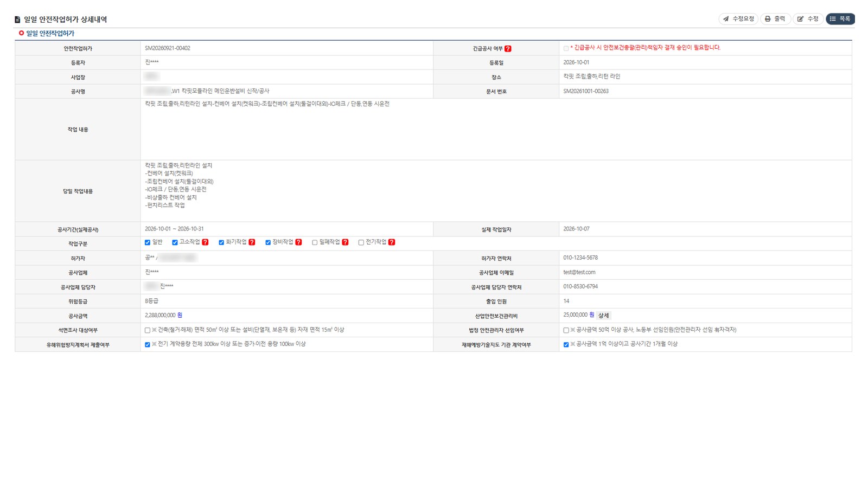
Task: Uncheck the 고소작업 checkbox
Action: (175, 242)
